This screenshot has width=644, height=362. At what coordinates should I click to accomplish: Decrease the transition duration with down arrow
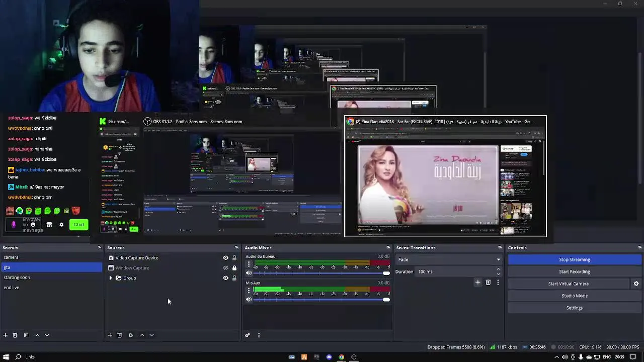coord(499,274)
